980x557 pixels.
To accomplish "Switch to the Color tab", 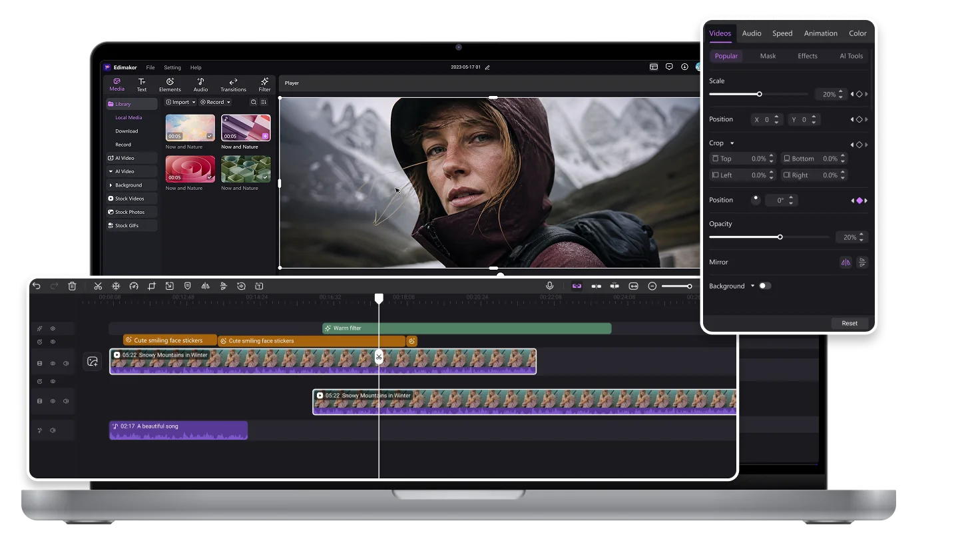I will [857, 33].
